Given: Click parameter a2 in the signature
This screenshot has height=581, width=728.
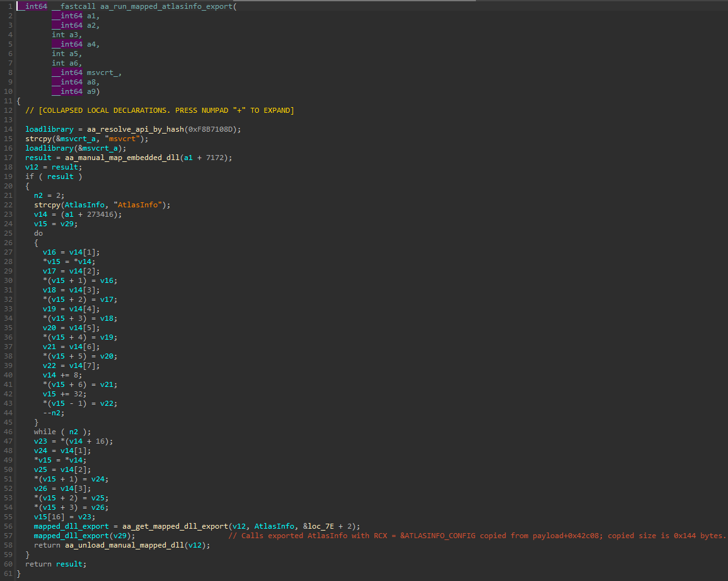Looking at the screenshot, I should (x=91, y=26).
